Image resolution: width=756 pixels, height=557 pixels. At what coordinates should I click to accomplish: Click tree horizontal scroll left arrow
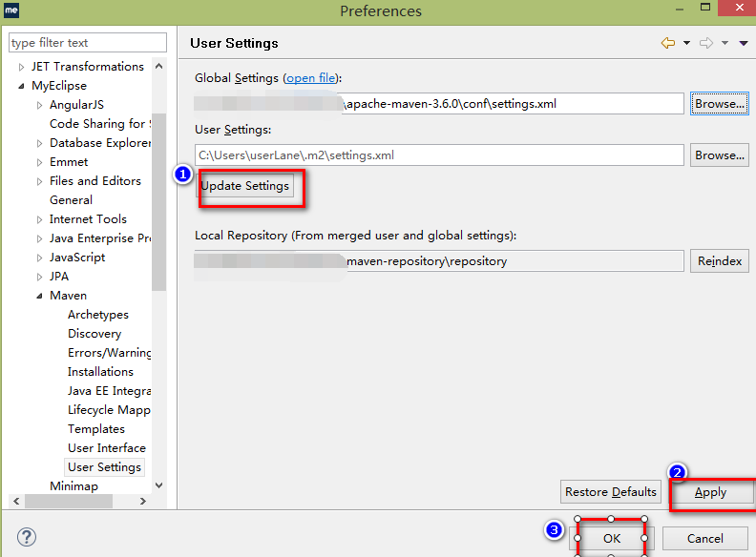16,501
